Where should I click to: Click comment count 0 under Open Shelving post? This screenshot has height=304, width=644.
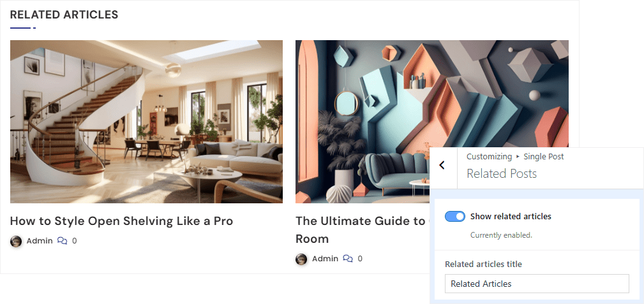[74, 241]
